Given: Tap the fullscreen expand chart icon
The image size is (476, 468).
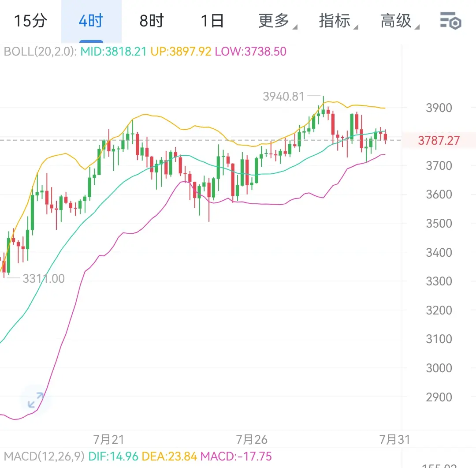Looking at the screenshot, I should point(36,400).
